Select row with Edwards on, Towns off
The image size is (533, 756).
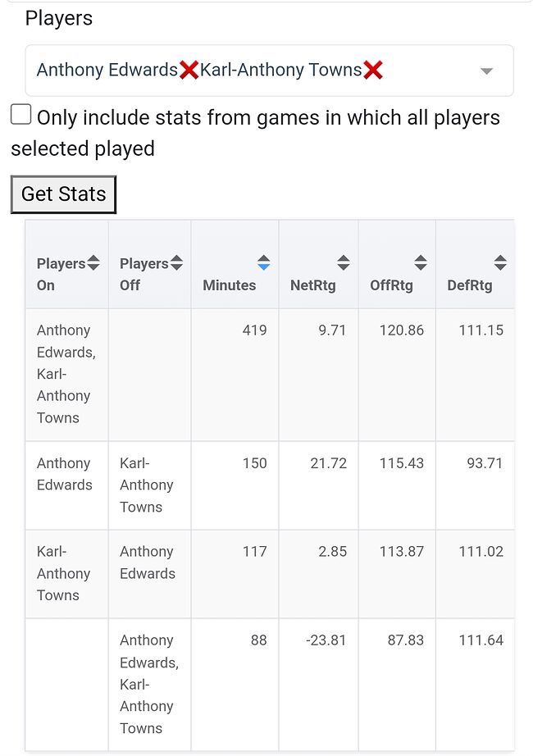pos(65,474)
